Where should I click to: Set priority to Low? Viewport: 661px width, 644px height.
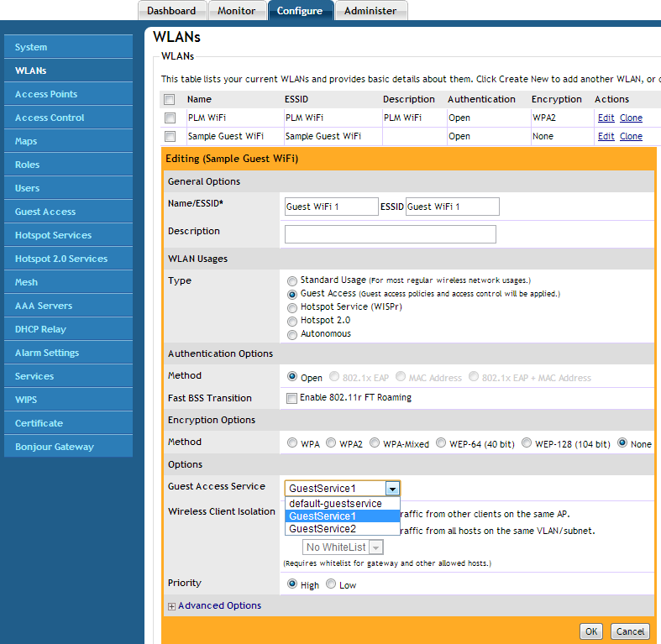click(x=331, y=584)
